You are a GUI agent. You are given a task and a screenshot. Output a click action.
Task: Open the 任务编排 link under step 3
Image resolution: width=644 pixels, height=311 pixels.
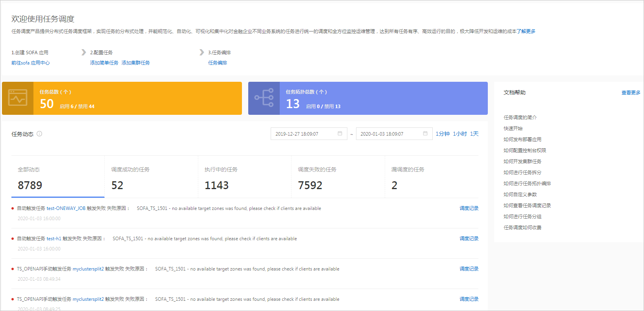tap(218, 63)
